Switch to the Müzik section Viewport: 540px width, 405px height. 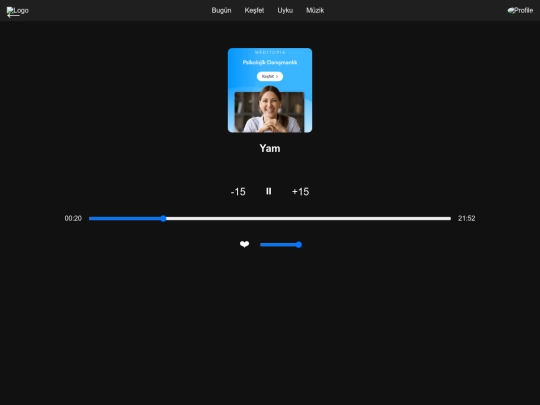(x=315, y=10)
